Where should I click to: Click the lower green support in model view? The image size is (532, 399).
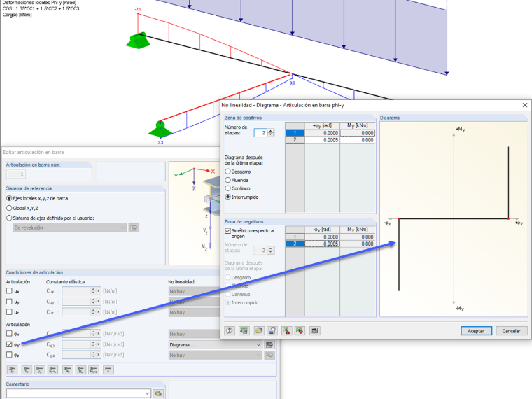(x=160, y=129)
